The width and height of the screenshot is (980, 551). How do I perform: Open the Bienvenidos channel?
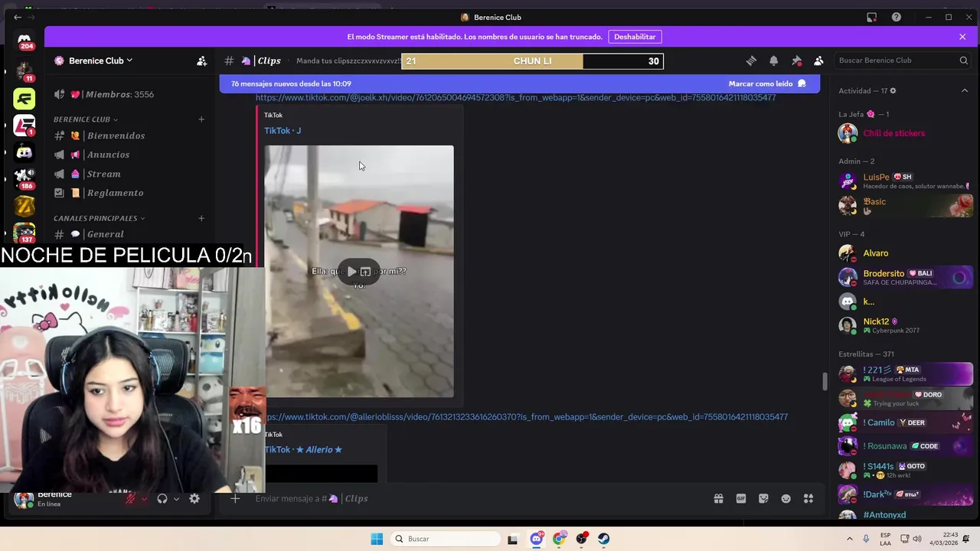click(x=129, y=135)
